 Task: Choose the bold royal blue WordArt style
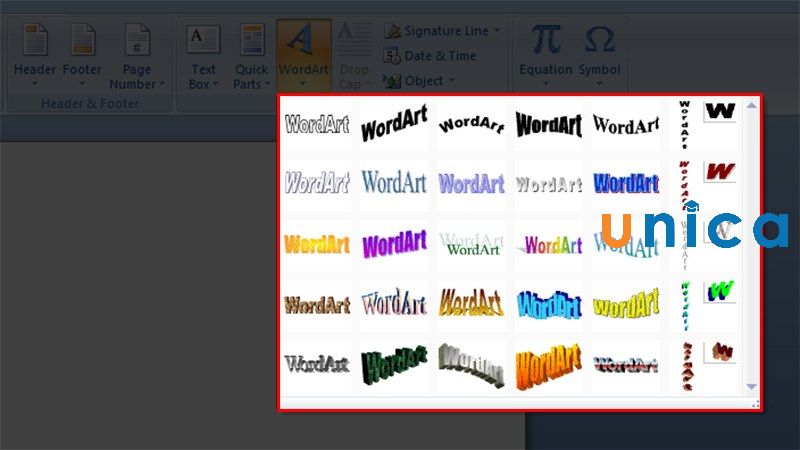[626, 183]
